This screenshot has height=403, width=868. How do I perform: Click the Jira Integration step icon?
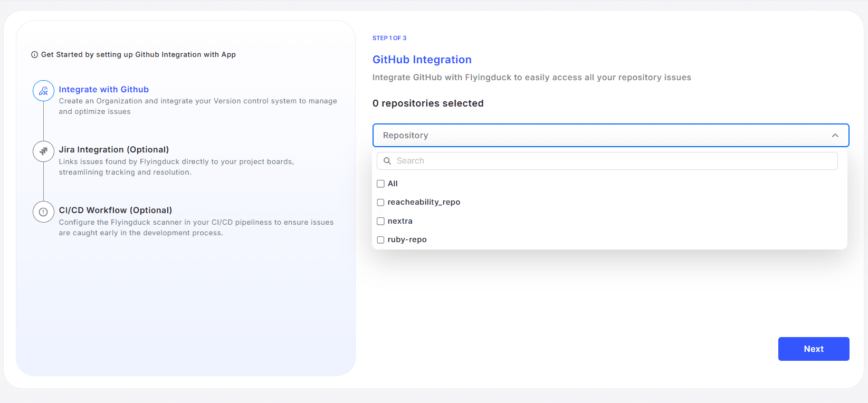(43, 151)
